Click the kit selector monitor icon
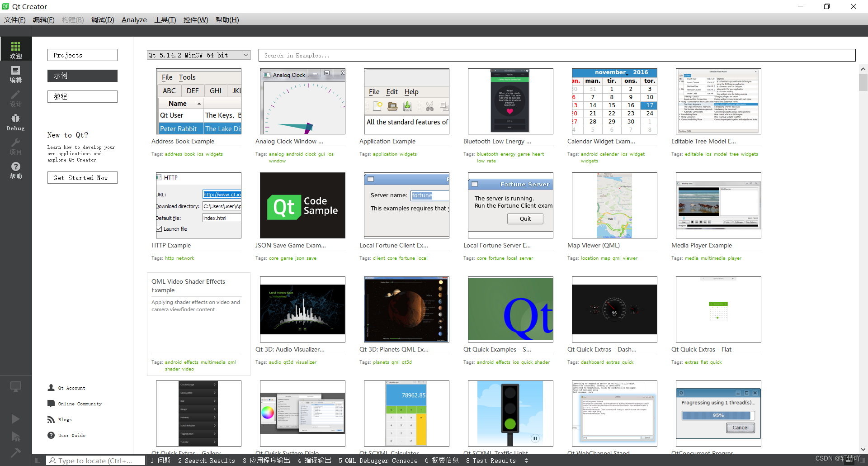The width and height of the screenshot is (868, 466). point(16,387)
